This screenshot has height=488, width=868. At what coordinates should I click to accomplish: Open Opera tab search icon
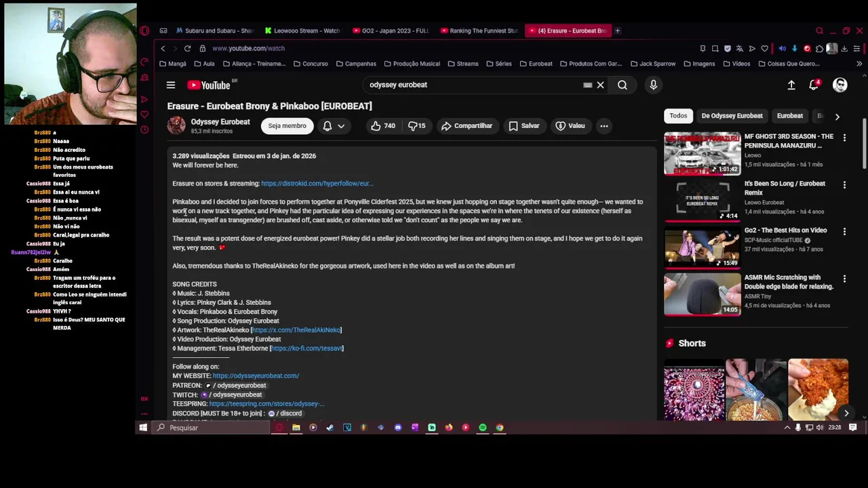click(819, 30)
